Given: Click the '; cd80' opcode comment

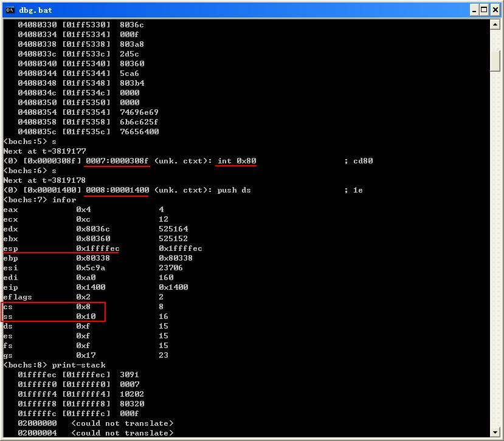Looking at the screenshot, I should tap(358, 160).
